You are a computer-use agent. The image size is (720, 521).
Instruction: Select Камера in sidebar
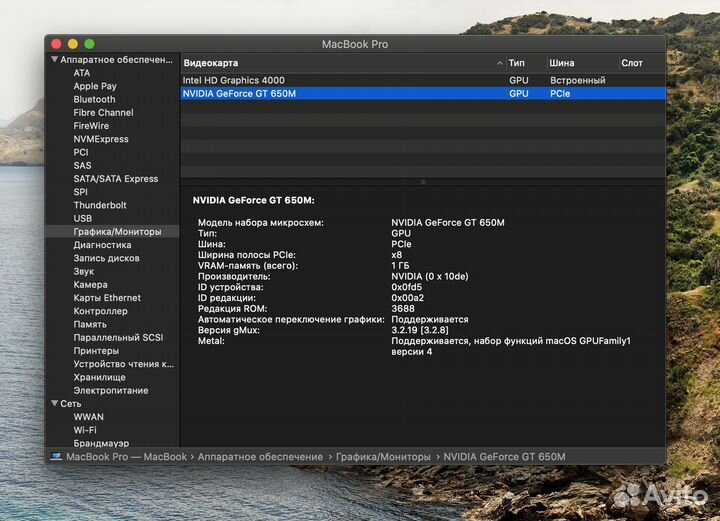[x=90, y=285]
